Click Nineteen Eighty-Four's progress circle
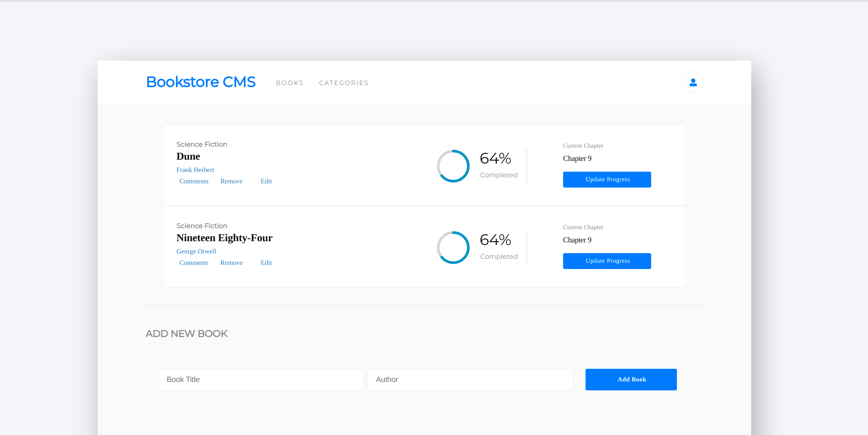The height and width of the screenshot is (435, 868). tap(453, 248)
